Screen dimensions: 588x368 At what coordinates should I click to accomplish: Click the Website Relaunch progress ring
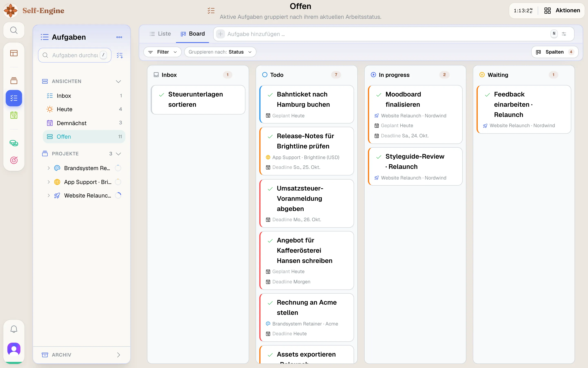click(118, 195)
